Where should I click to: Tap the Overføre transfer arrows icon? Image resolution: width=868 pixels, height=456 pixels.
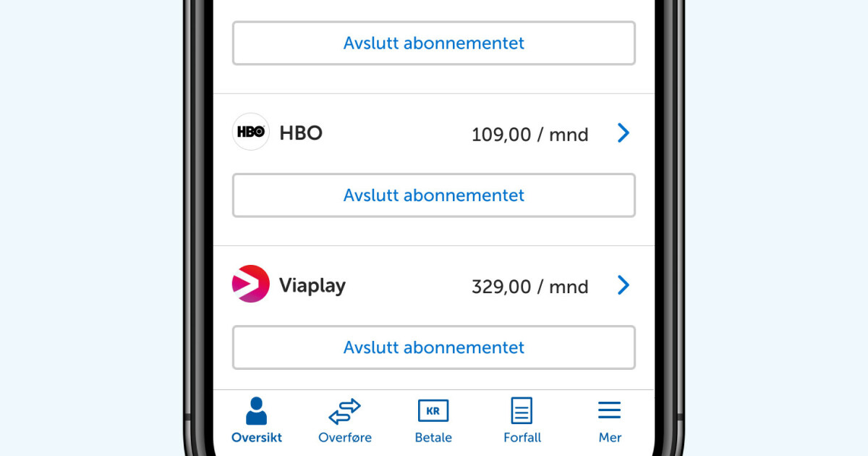pyautogui.click(x=345, y=411)
